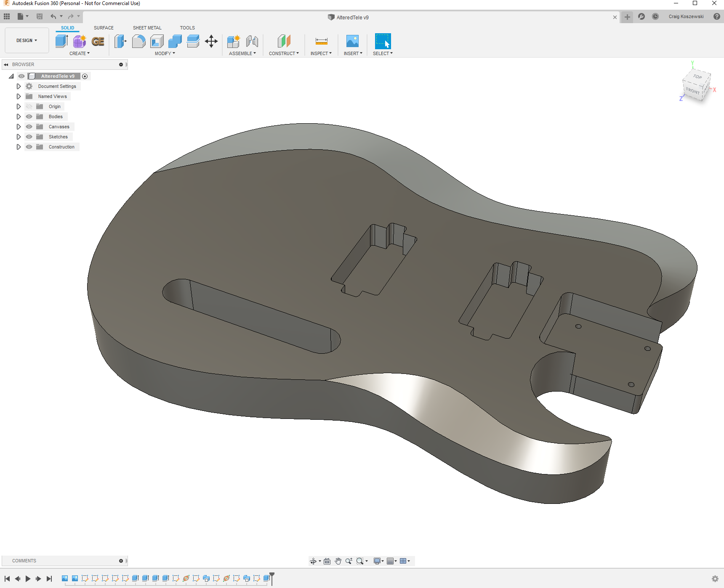Jump to the timeline beginning

(x=7, y=579)
